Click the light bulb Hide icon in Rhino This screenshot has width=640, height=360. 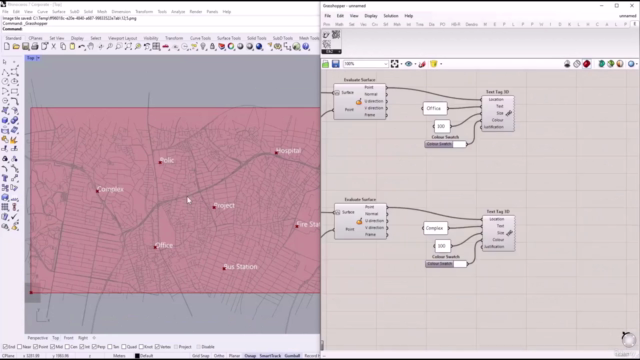tap(203, 47)
